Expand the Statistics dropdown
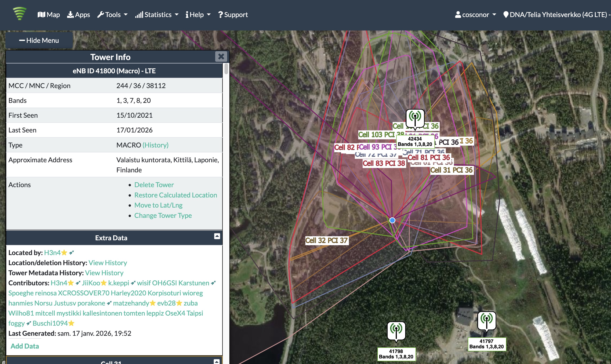This screenshot has height=364, width=611. (157, 15)
